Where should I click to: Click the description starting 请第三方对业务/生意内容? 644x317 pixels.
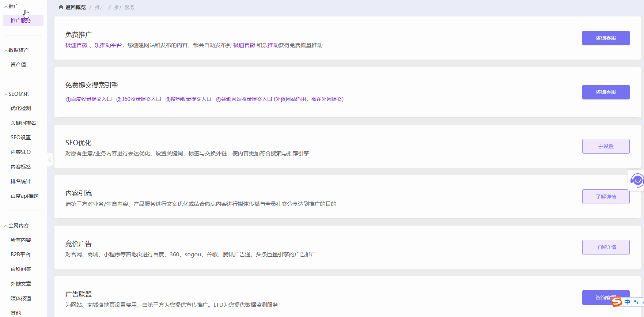201,204
